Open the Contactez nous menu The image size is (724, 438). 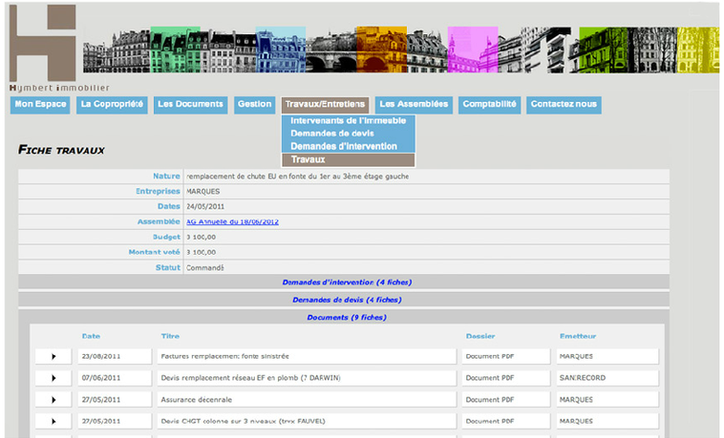tap(564, 105)
